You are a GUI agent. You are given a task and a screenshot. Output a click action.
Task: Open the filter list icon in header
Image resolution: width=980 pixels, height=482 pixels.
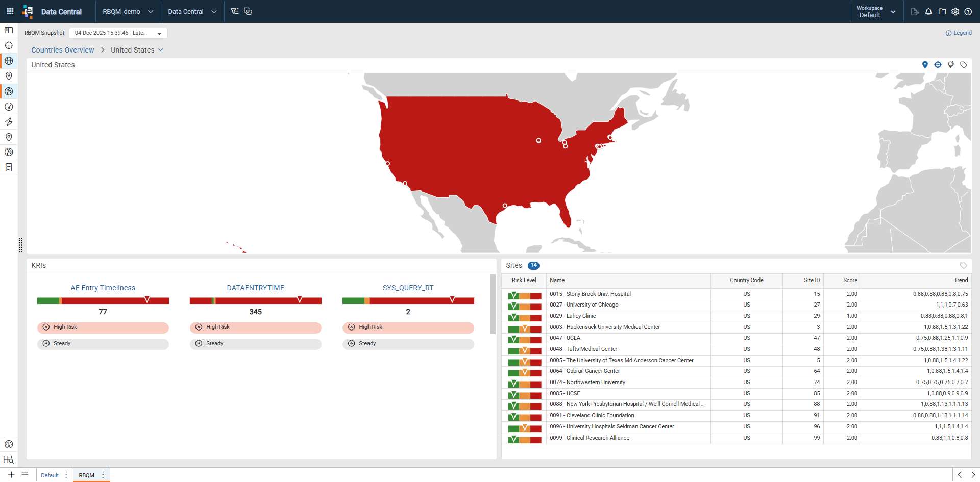pyautogui.click(x=234, y=11)
